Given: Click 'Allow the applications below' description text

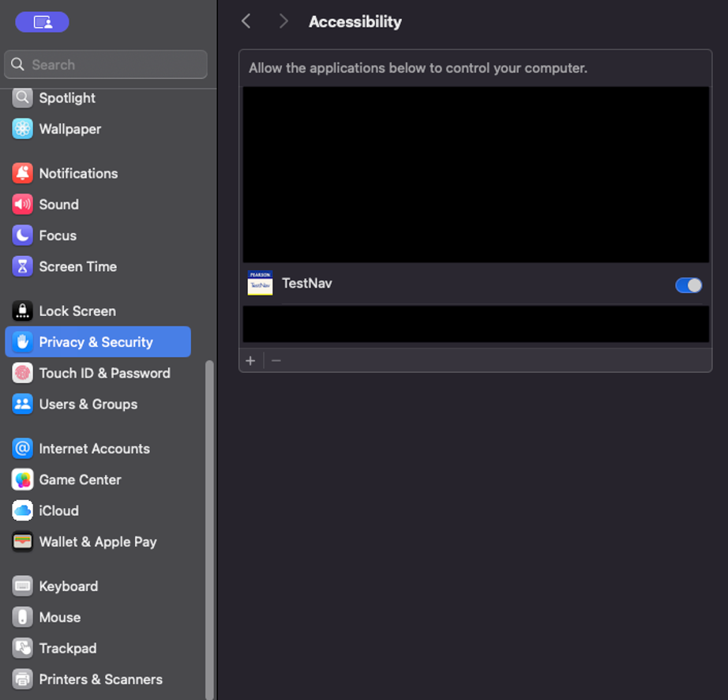Looking at the screenshot, I should tap(418, 68).
